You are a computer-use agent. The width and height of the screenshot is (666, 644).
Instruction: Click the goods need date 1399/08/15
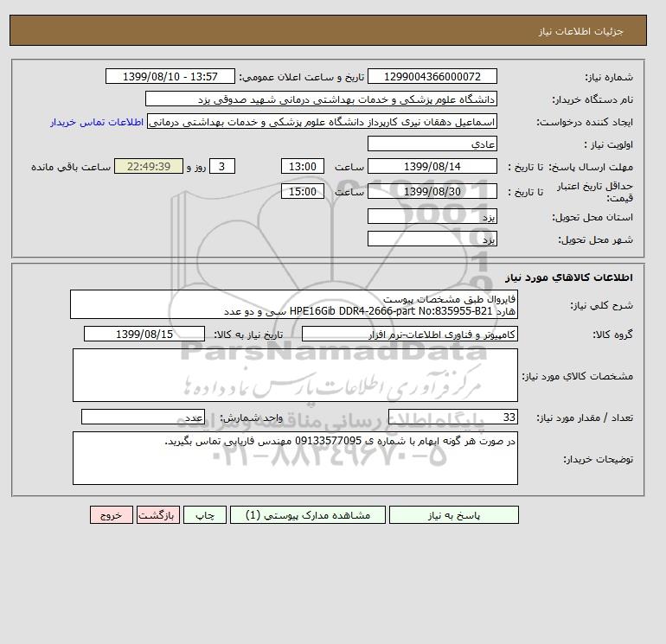[144, 334]
